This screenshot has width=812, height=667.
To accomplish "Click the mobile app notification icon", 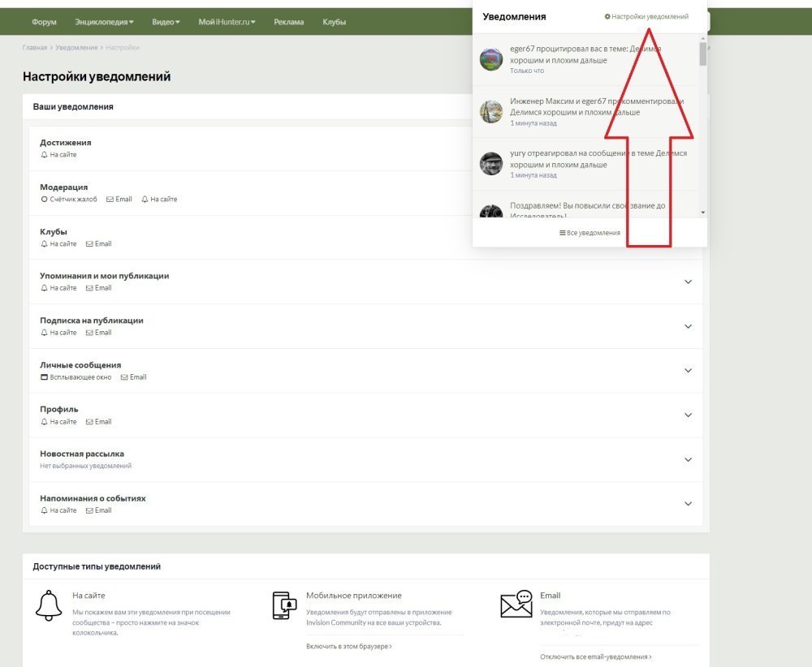I will click(x=283, y=605).
